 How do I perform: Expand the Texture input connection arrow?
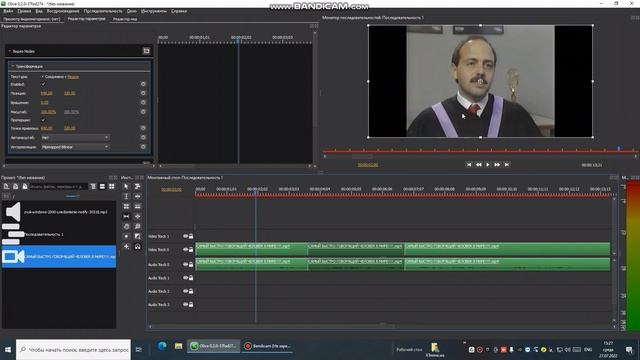pyautogui.click(x=42, y=77)
